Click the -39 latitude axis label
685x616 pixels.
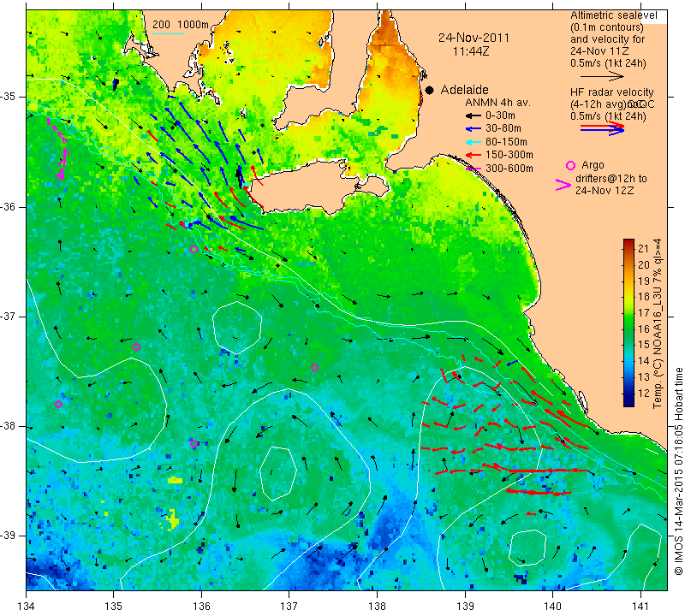(9, 536)
